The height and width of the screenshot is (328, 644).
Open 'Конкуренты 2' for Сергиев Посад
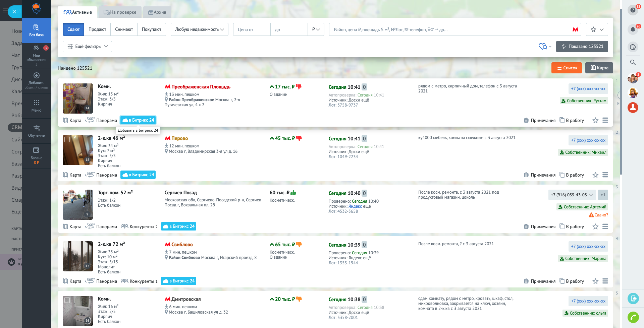pos(139,226)
